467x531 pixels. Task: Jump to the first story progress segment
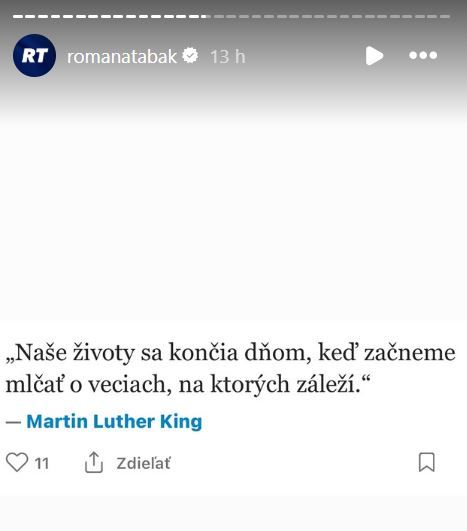(x=18, y=16)
